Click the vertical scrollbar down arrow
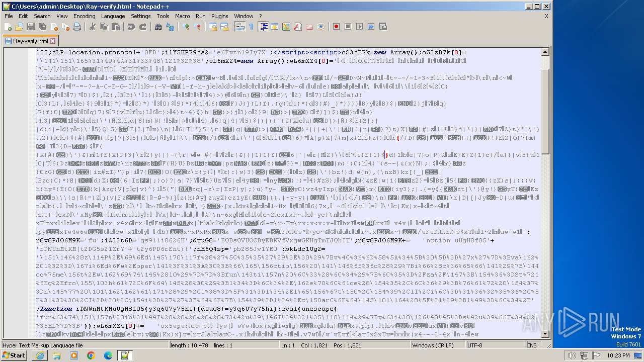 pos(545,334)
